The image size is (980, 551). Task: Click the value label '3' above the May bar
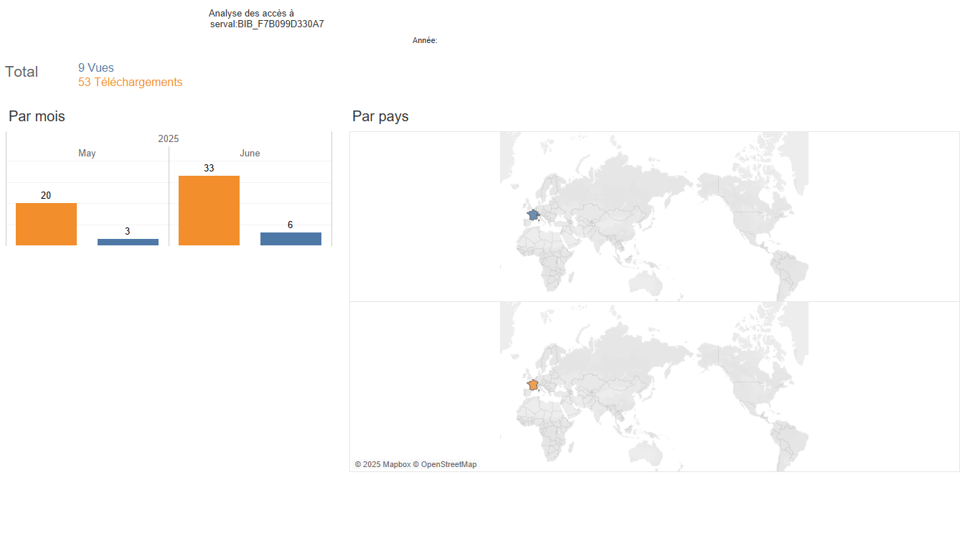[128, 232]
